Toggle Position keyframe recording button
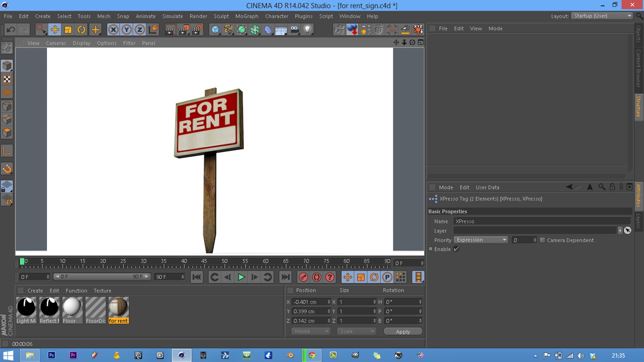This screenshot has width=644, height=362. (x=347, y=277)
